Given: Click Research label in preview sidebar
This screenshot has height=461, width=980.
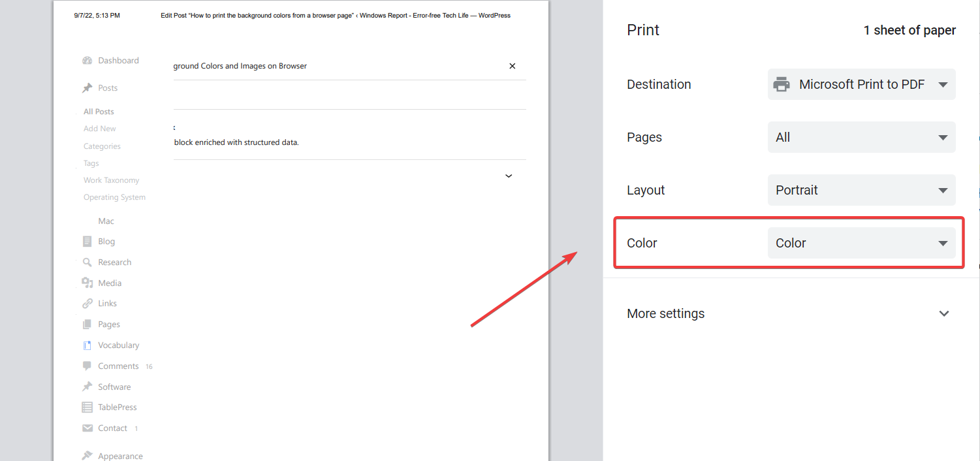Looking at the screenshot, I should pyautogui.click(x=115, y=262).
